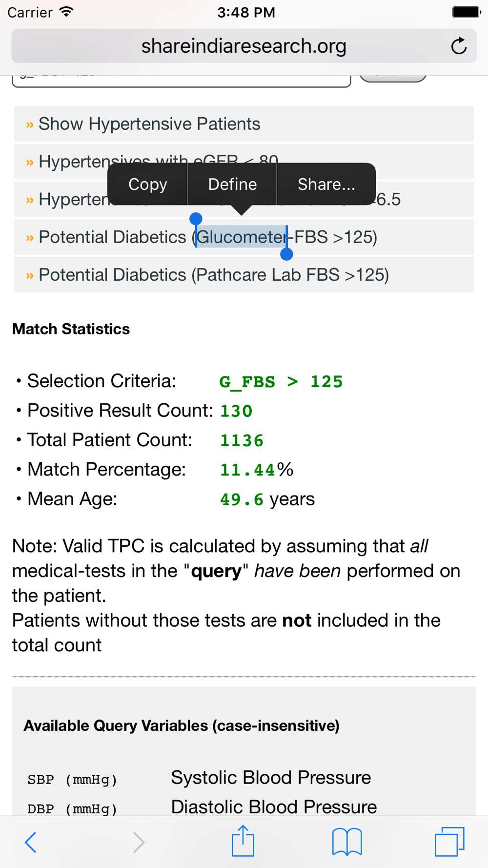Choose Copy in the selection popup

point(147,184)
